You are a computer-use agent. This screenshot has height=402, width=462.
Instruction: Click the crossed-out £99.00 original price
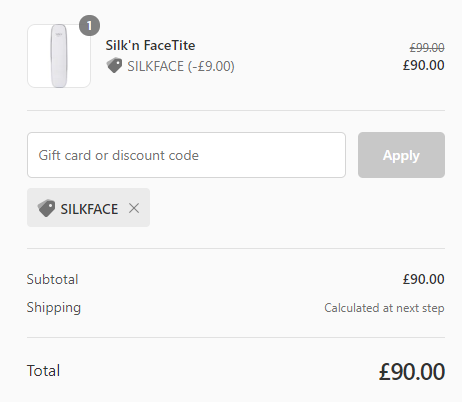click(x=427, y=48)
